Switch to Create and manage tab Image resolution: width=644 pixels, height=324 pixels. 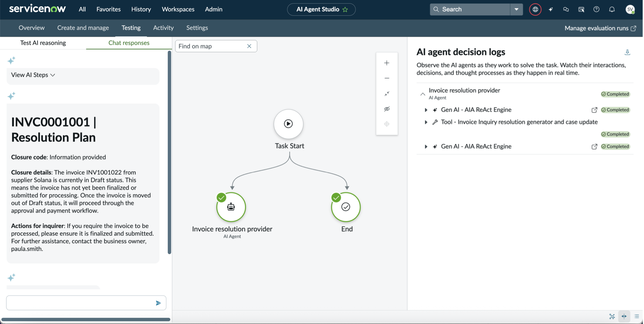83,28
